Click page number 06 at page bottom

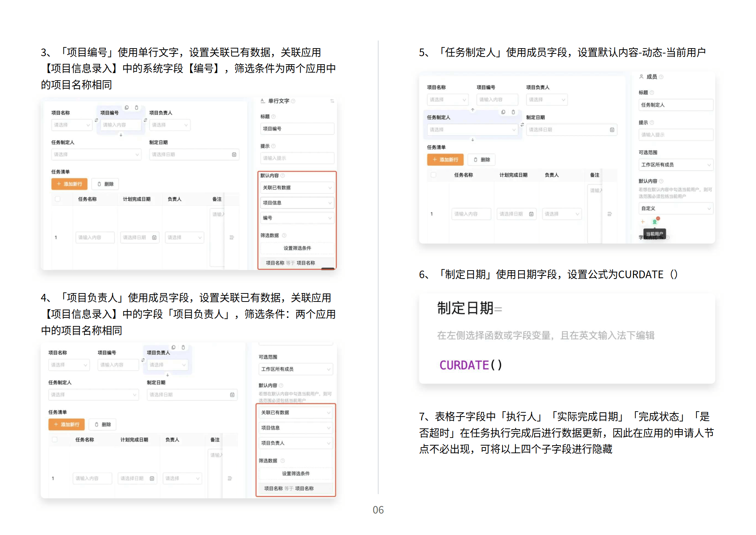pyautogui.click(x=378, y=510)
